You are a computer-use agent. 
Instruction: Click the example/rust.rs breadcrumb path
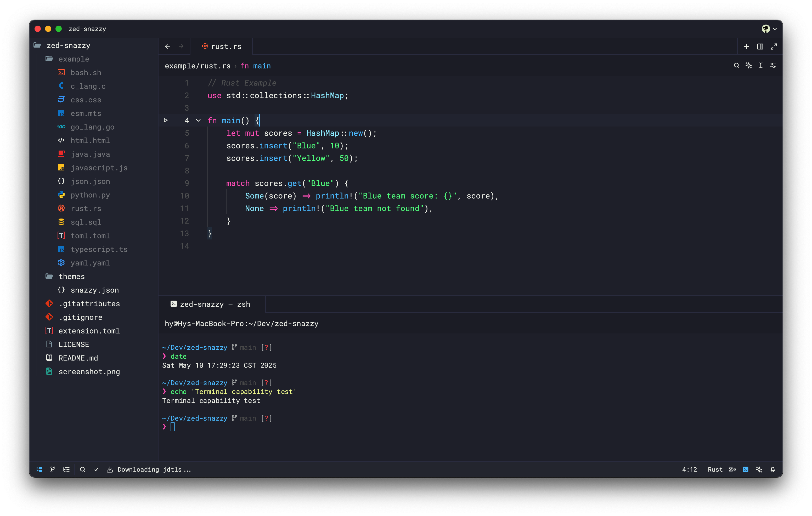coord(198,66)
